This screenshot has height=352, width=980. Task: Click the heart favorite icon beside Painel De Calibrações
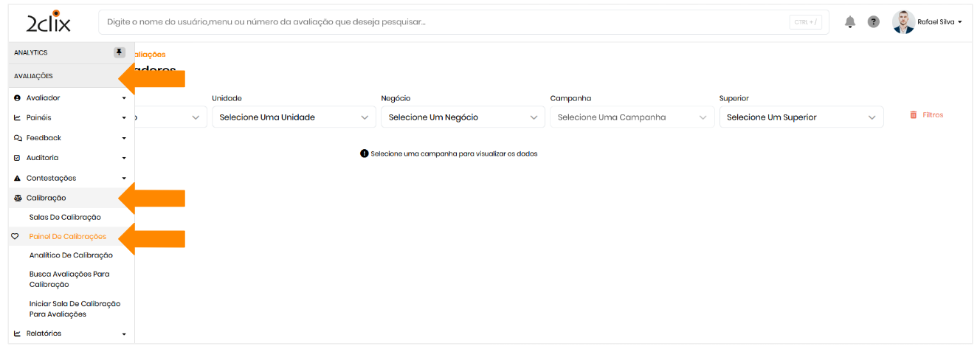15,237
